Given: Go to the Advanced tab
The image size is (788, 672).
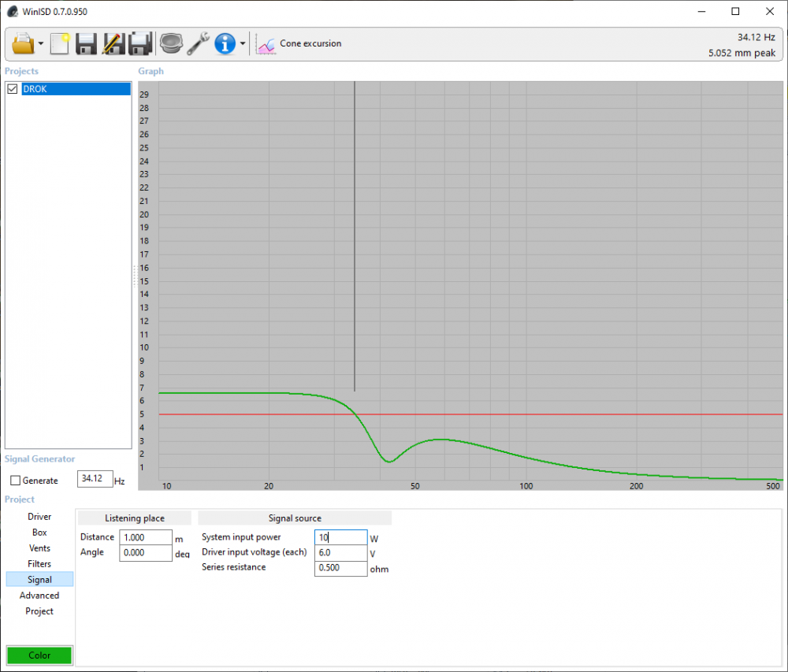Looking at the screenshot, I should tap(39, 596).
